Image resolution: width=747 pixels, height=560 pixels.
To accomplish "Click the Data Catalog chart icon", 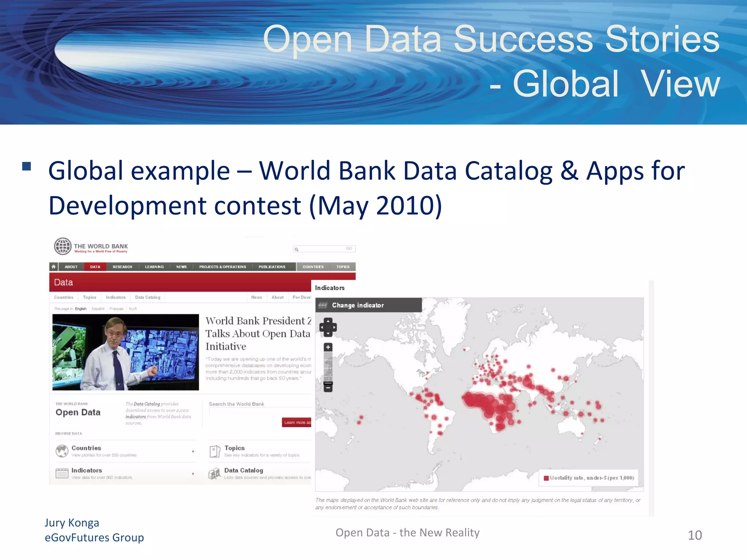I will coord(214,474).
